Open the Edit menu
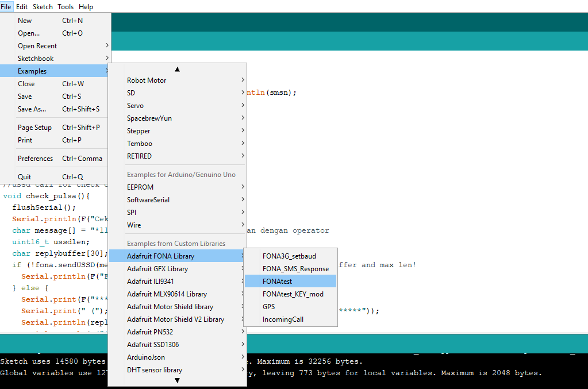This screenshot has width=588, height=389. 21,6
